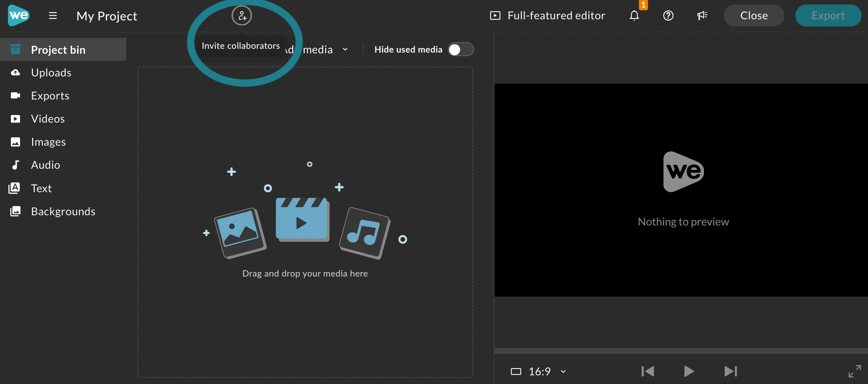Click the Nothing to preview screen
868x384 pixels.
[x=681, y=190]
